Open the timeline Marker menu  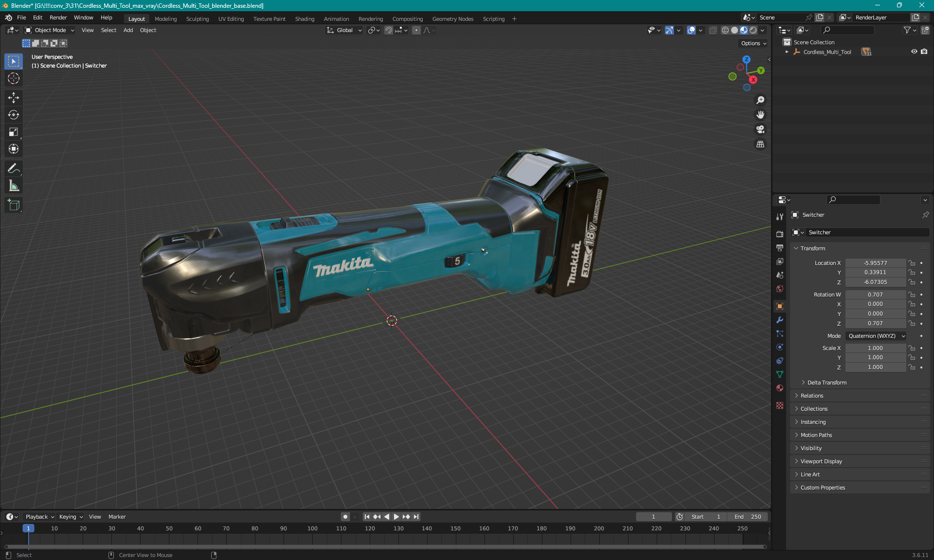click(117, 517)
